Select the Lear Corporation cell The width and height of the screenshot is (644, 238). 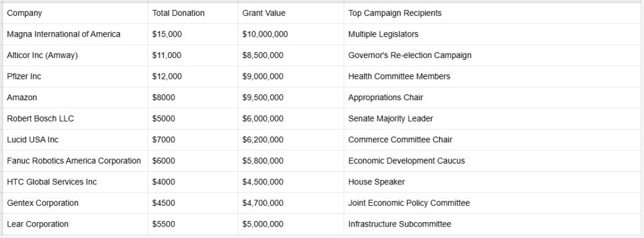point(75,224)
